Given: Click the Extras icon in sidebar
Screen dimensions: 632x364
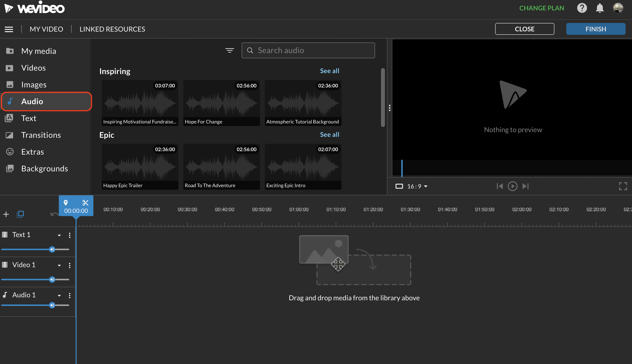Looking at the screenshot, I should click(10, 151).
